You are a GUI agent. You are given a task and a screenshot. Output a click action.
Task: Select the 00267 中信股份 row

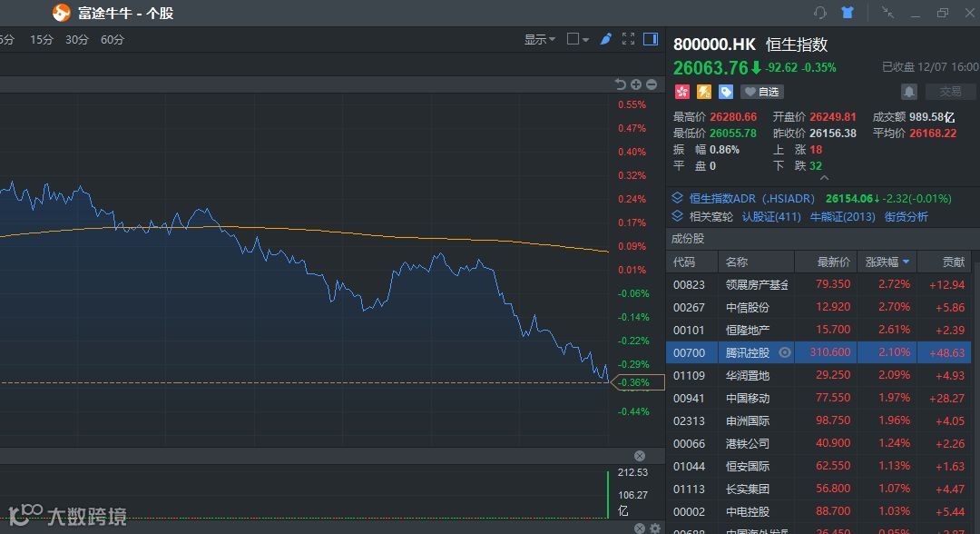(818, 307)
